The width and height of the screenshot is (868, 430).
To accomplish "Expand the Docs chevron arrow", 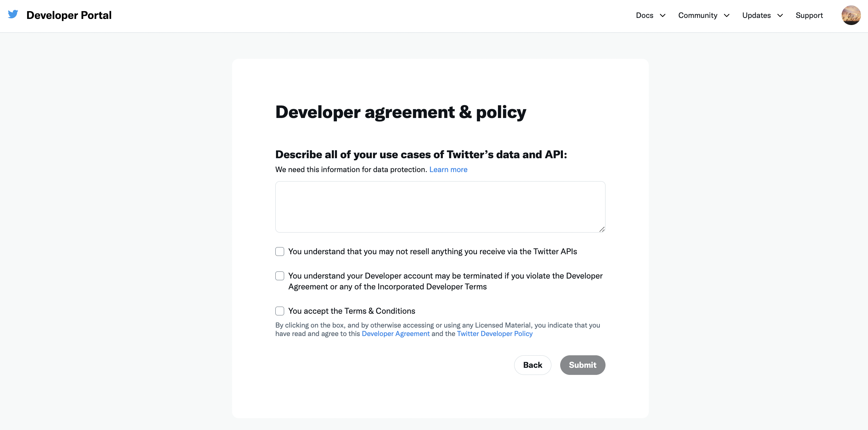I will tap(663, 16).
